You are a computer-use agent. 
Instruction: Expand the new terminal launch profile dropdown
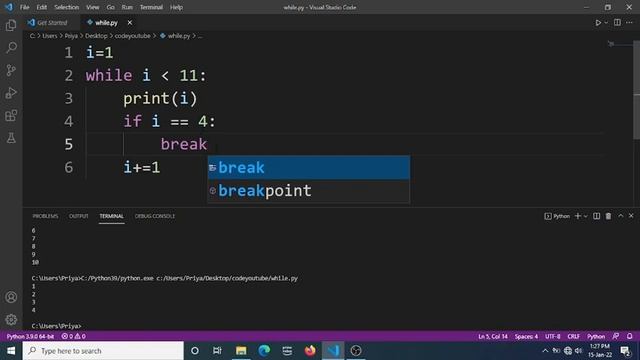(586, 216)
